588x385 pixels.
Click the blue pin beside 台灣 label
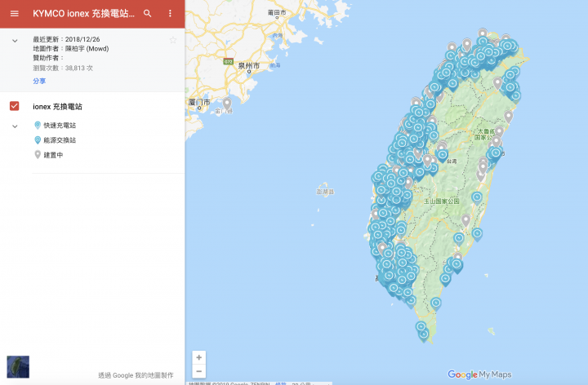(442, 155)
